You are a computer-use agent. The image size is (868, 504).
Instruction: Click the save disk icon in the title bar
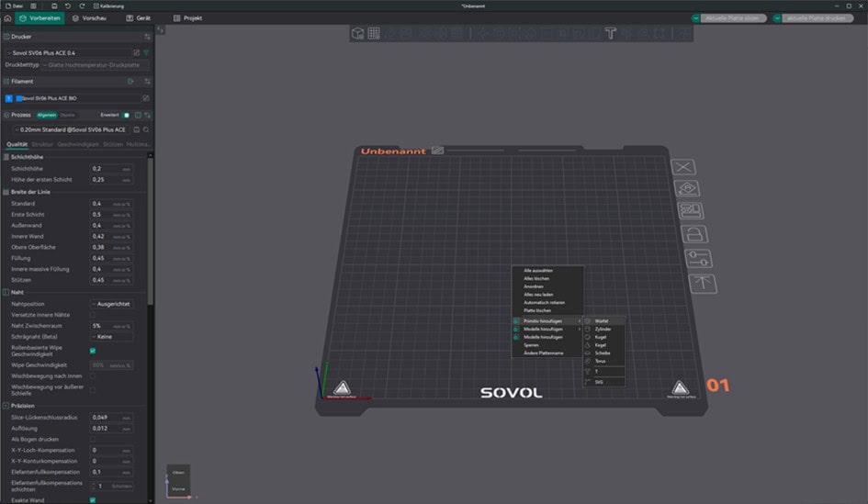coord(54,6)
